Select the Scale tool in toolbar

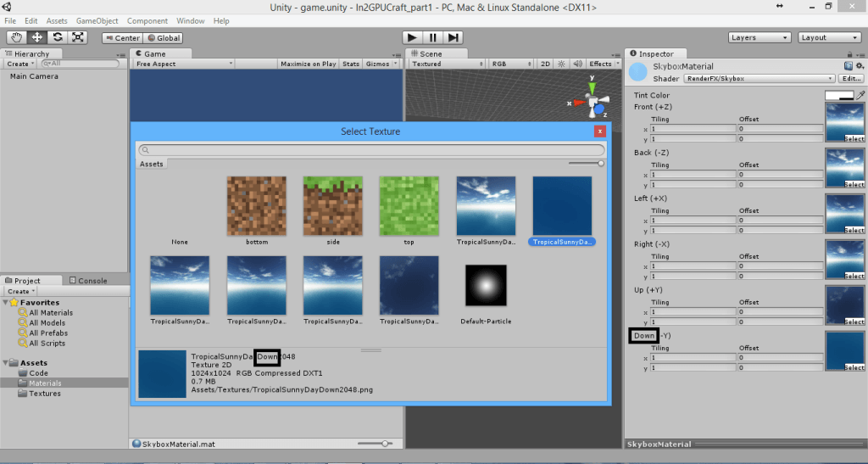click(x=78, y=37)
